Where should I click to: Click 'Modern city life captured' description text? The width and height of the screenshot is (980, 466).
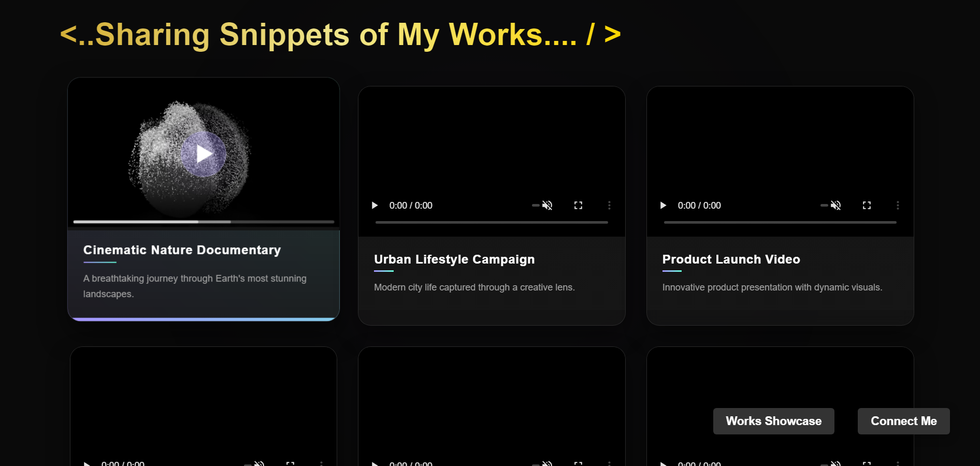click(474, 287)
